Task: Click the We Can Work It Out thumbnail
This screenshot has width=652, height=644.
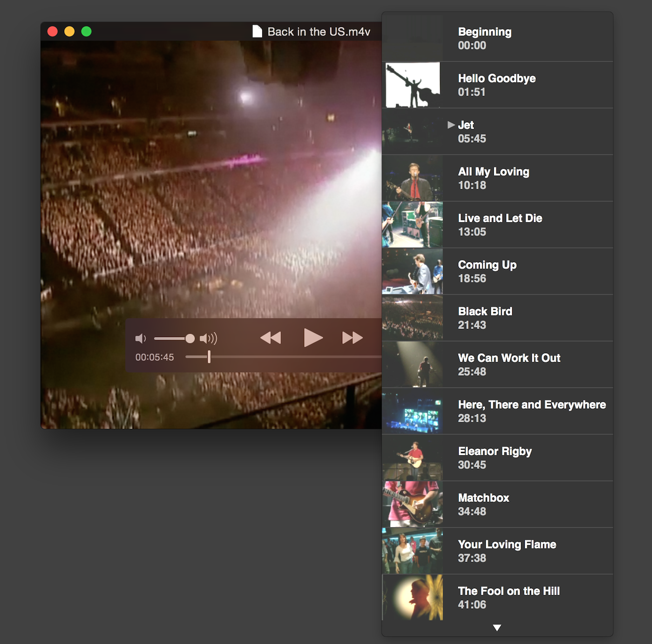Action: (x=412, y=364)
